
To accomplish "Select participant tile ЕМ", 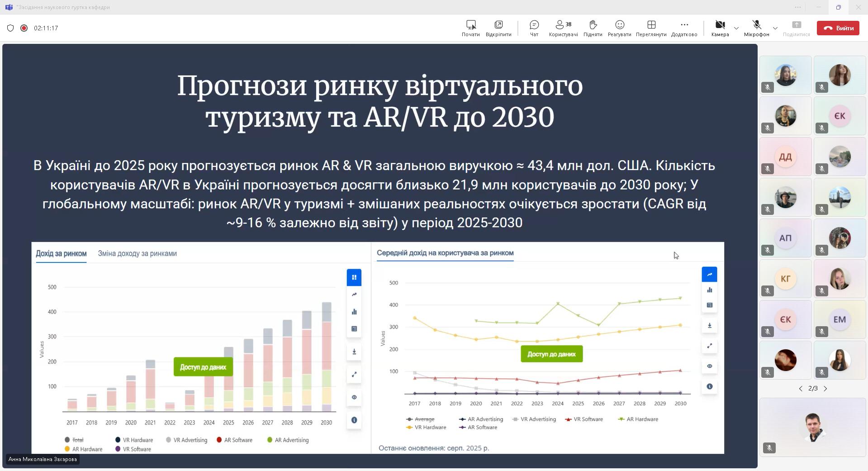I will (840, 319).
